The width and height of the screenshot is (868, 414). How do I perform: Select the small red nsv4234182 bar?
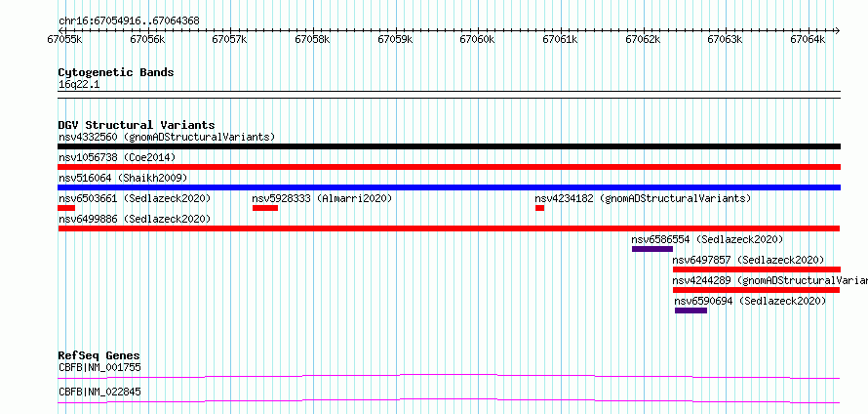[x=539, y=208]
